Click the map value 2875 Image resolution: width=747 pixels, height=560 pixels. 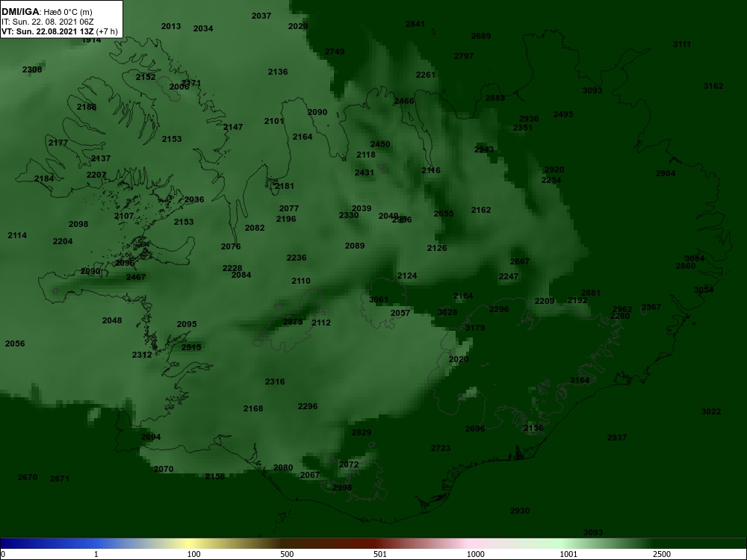tap(293, 323)
